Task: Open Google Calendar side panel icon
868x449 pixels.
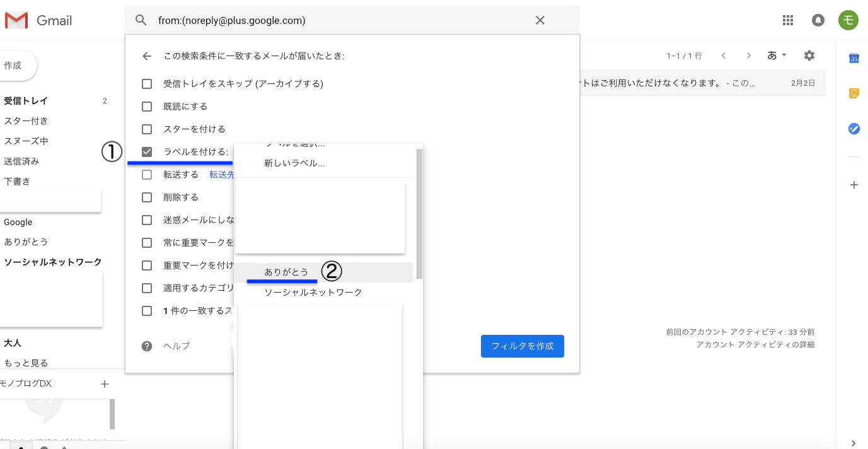Action: (854, 58)
